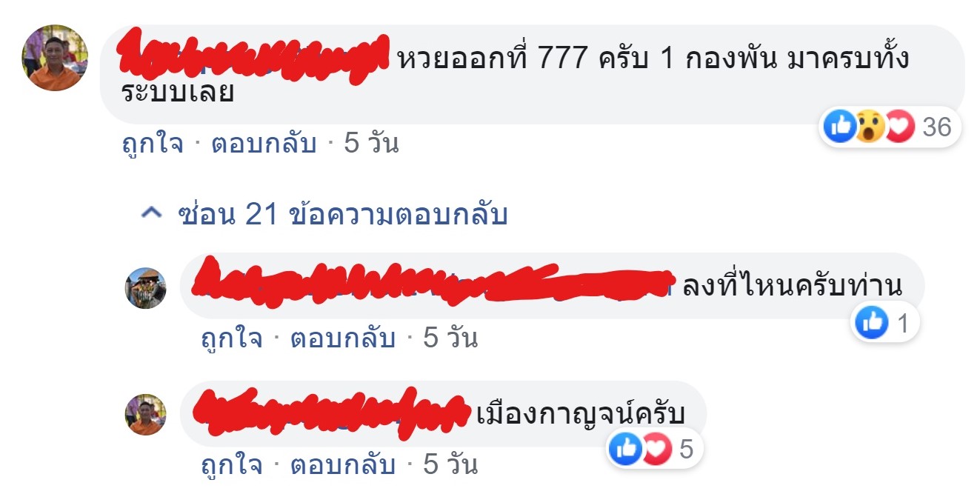The height and width of the screenshot is (494, 980).
Task: Open avatar of the 'ลงที่ไหนครับท่าน' commenter
Action: click(x=146, y=288)
